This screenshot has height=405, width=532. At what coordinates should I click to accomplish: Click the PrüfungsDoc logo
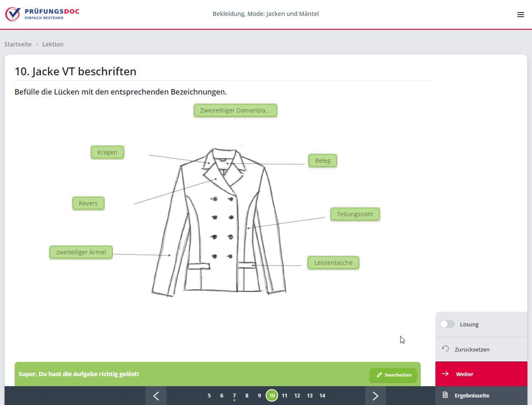(42, 14)
